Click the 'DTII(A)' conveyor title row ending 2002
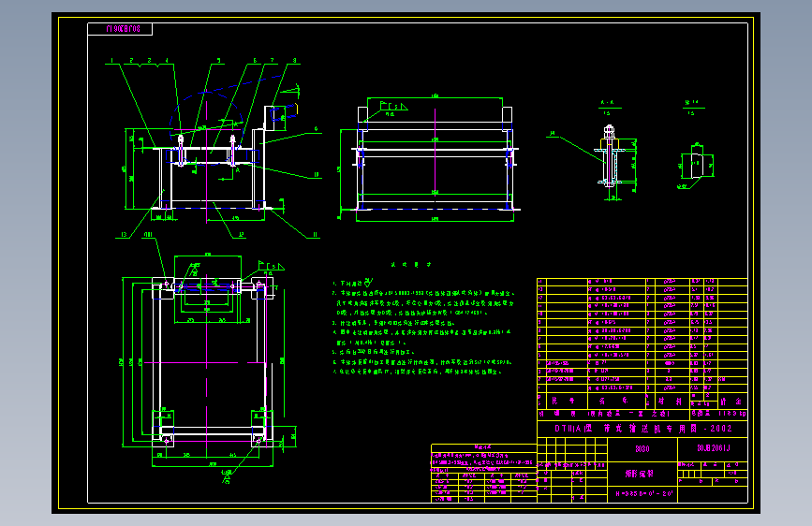This screenshot has width=812, height=526. pos(642,429)
